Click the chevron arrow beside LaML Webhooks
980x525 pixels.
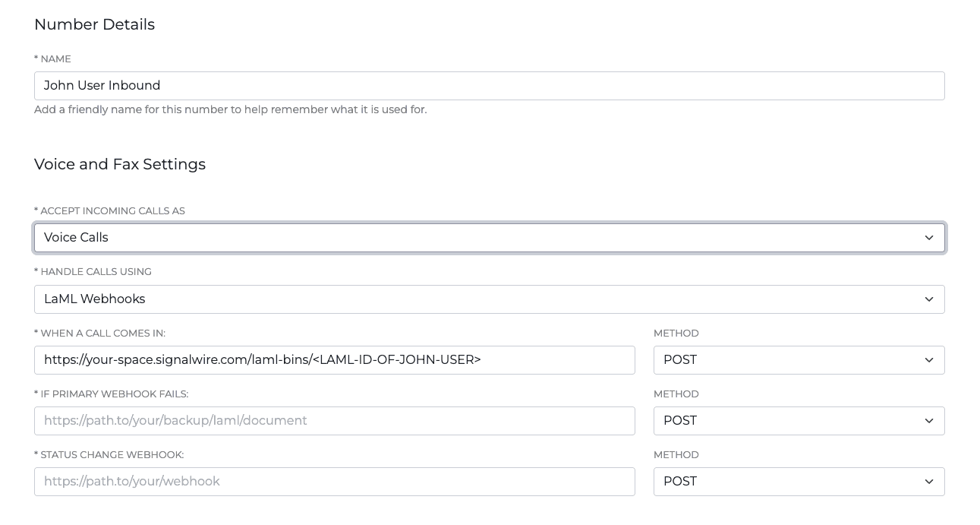pos(928,299)
